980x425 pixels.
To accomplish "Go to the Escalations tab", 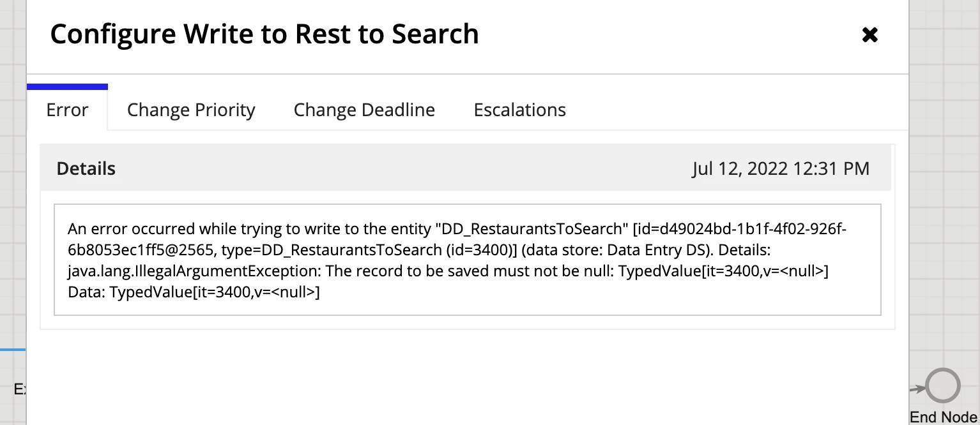I will coord(519,110).
